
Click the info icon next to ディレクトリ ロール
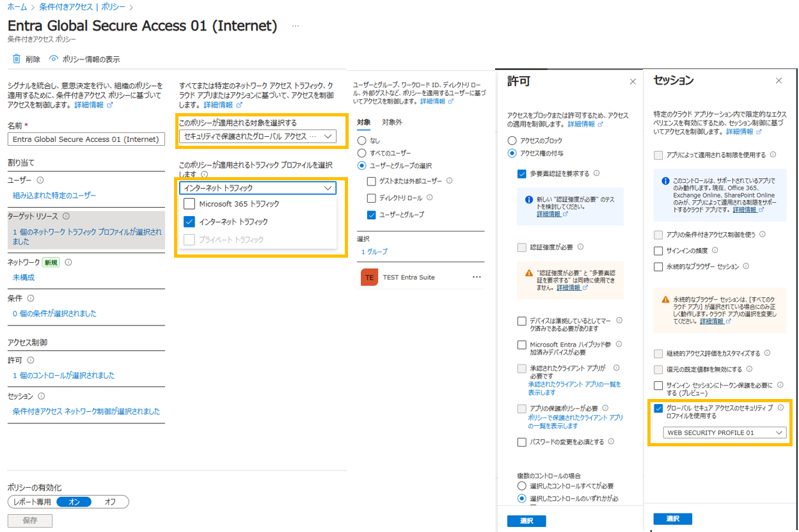(429, 198)
